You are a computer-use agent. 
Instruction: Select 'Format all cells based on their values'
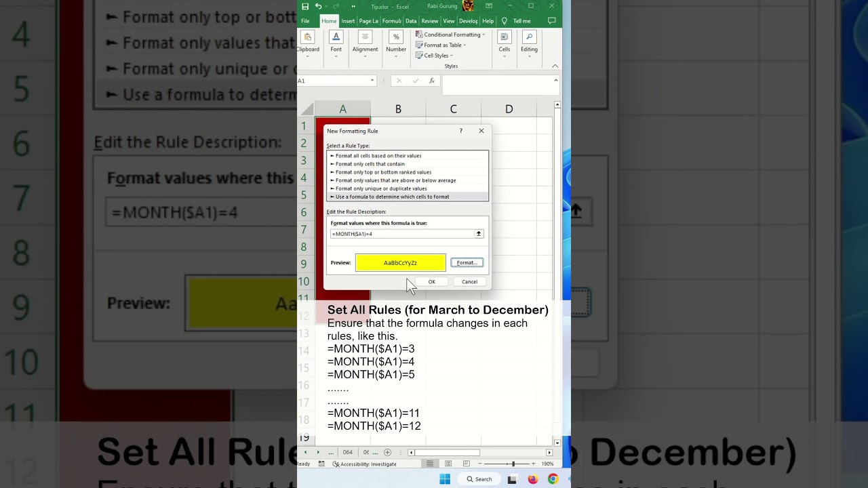[x=407, y=156]
